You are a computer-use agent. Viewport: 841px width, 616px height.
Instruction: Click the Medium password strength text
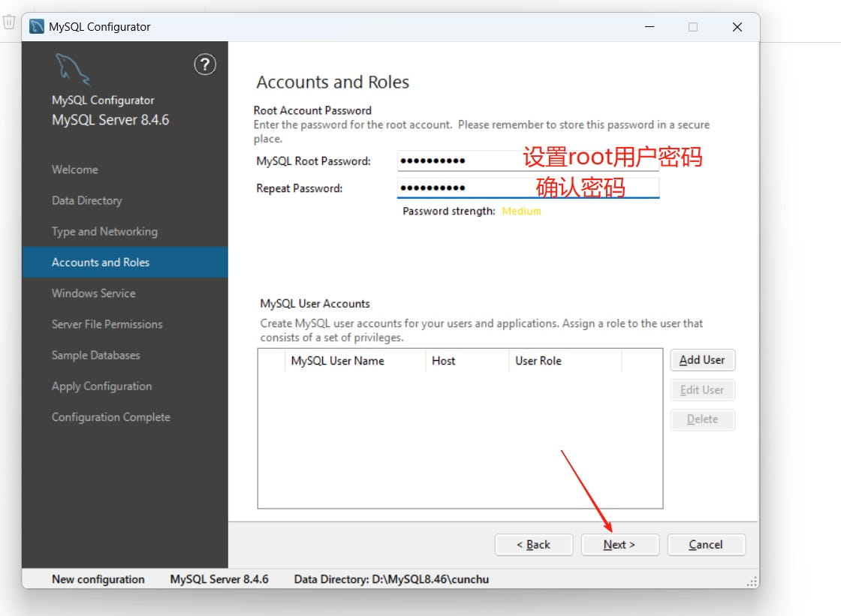(x=521, y=212)
